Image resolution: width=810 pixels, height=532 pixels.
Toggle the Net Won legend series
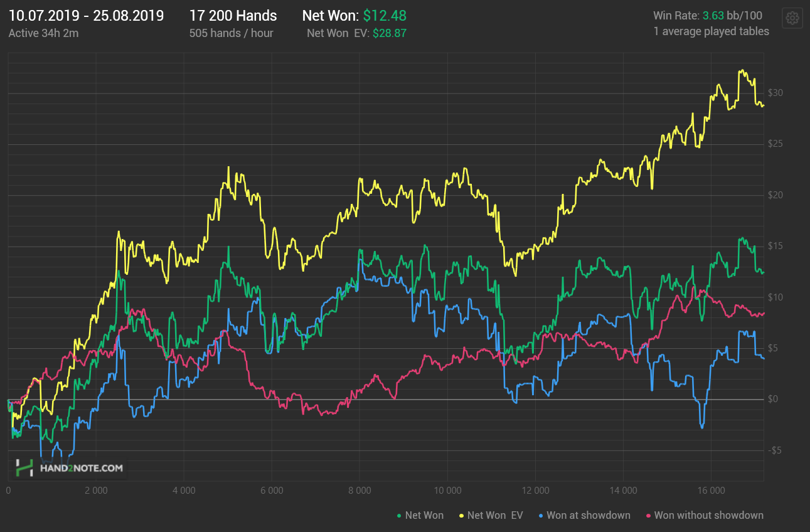pyautogui.click(x=420, y=515)
